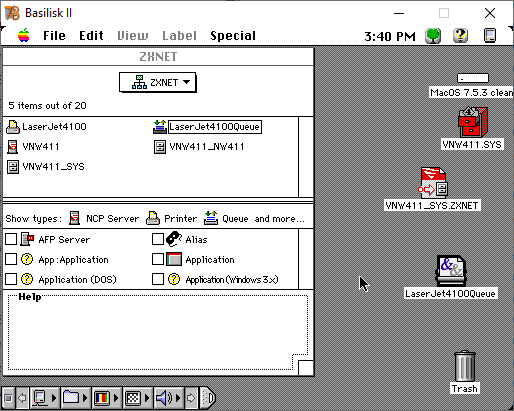This screenshot has width=514, height=411.
Task: Open the yellow question-mark help menu icon
Action: click(460, 35)
